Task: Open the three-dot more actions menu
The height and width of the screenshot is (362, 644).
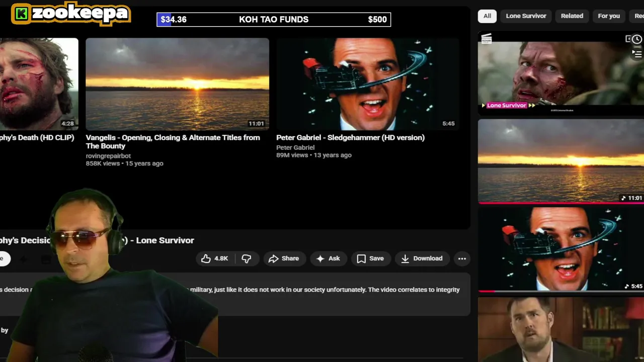Action: [462, 258]
